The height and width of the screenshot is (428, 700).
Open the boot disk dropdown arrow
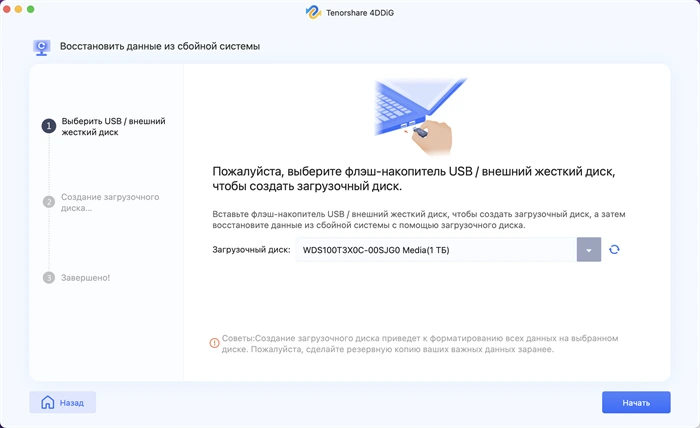pyautogui.click(x=589, y=249)
